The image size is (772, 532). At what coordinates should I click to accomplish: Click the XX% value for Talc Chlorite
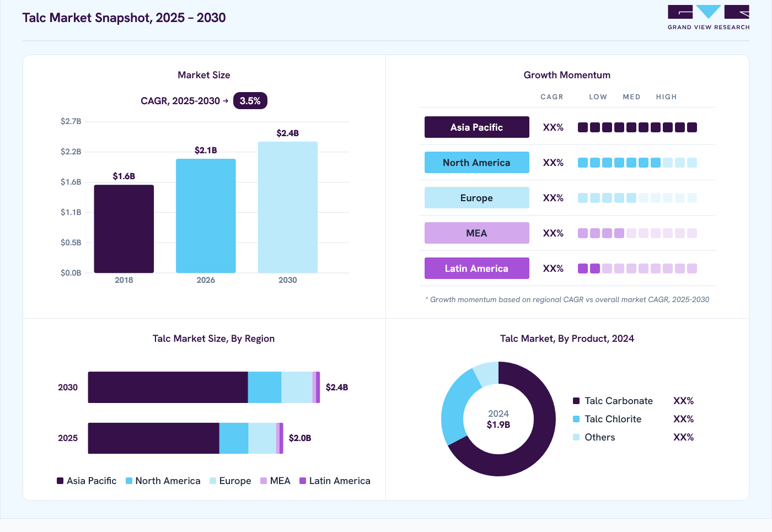(684, 419)
